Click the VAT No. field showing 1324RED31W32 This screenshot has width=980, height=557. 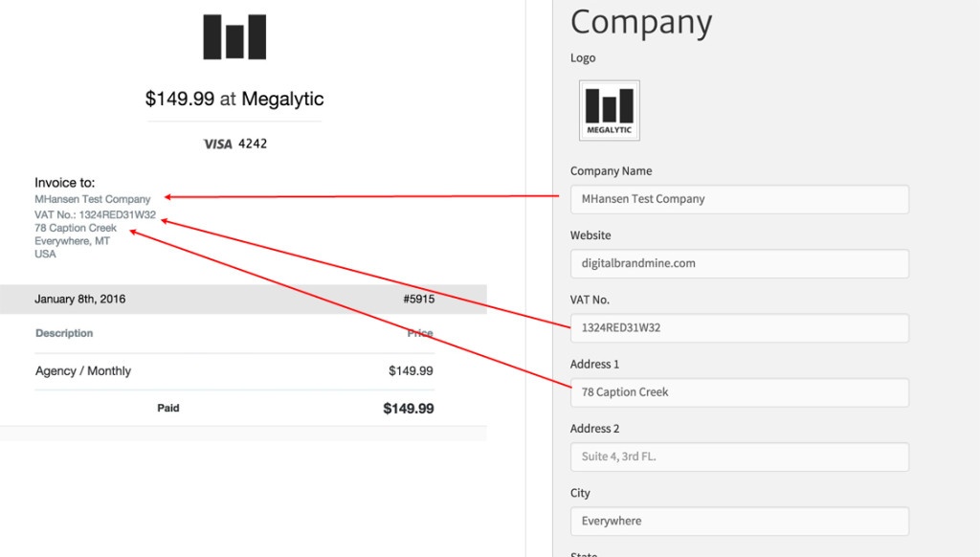(x=739, y=328)
